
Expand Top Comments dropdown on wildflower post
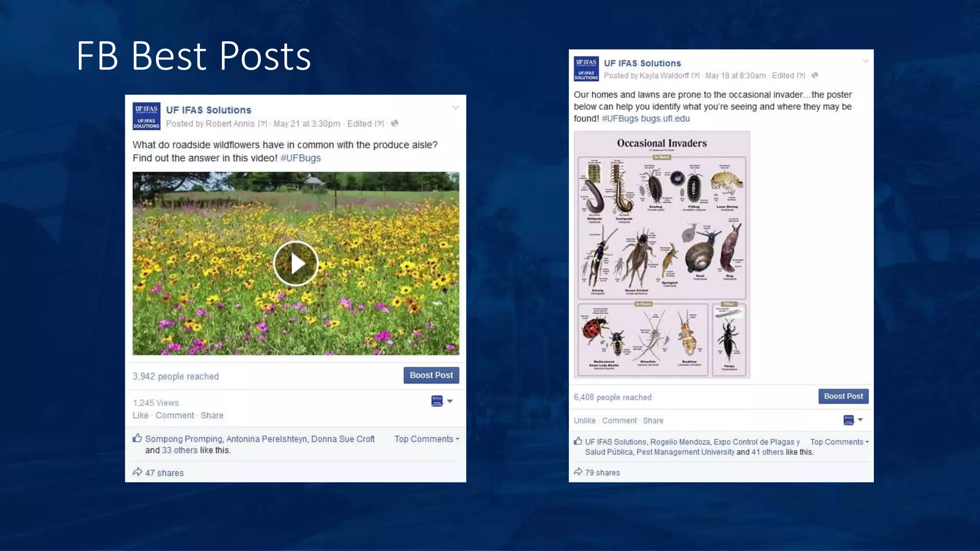(x=426, y=439)
